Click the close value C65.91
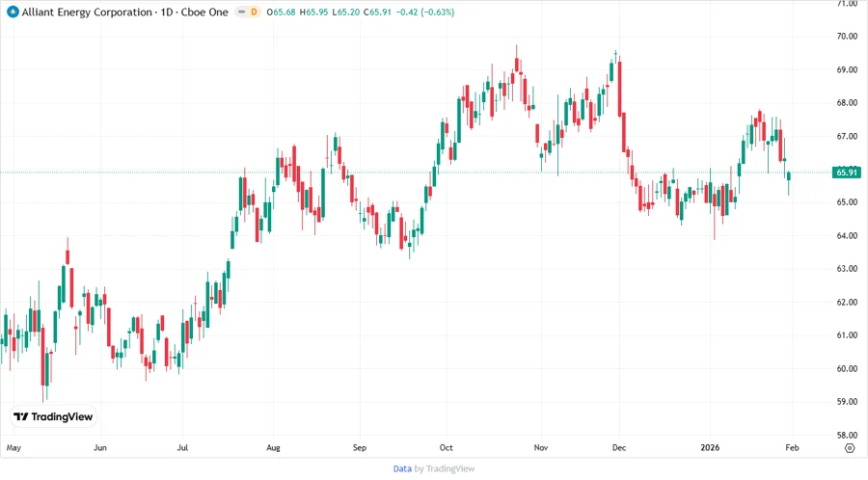The height and width of the screenshot is (480, 868). coord(377,12)
